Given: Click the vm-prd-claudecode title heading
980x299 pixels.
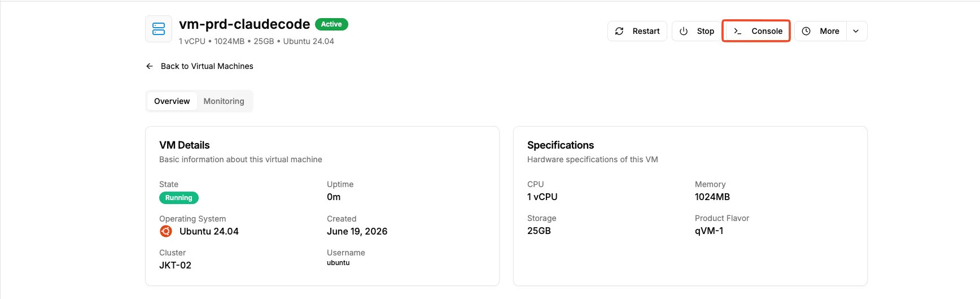Looking at the screenshot, I should pyautogui.click(x=244, y=24).
